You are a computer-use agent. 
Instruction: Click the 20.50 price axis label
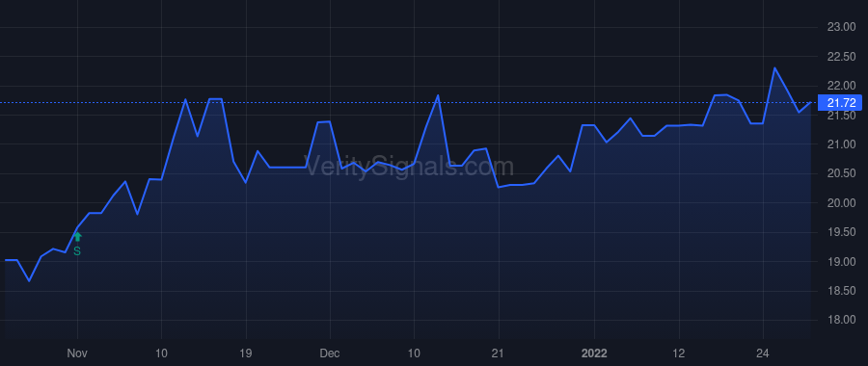pos(840,173)
